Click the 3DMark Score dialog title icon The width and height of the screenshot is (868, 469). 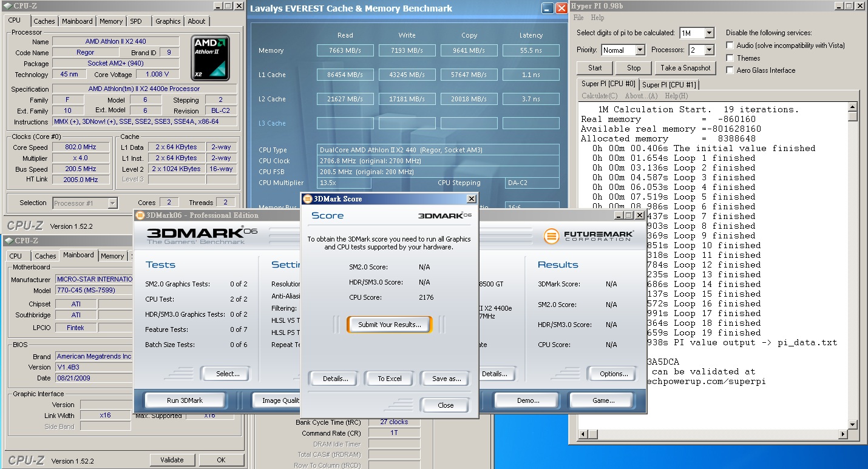pos(307,199)
